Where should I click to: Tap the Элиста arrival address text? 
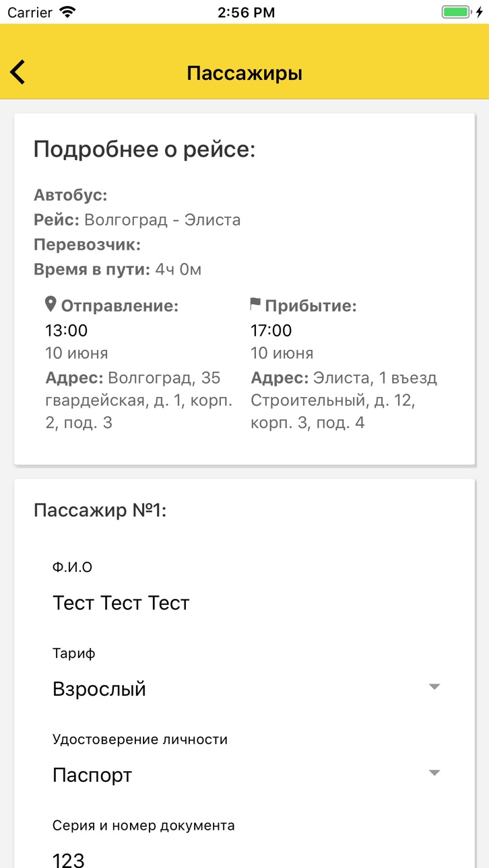pyautogui.click(x=344, y=400)
